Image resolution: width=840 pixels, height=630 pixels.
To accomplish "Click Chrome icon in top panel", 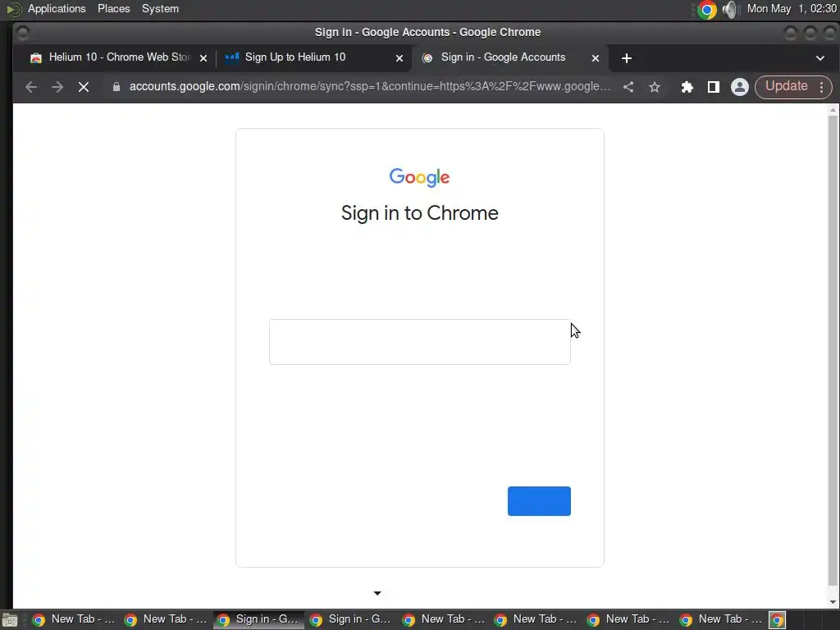I will click(707, 10).
